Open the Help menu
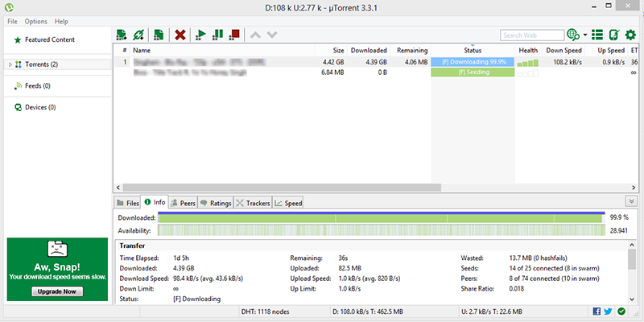Image resolution: width=644 pixels, height=322 pixels. 61,22
